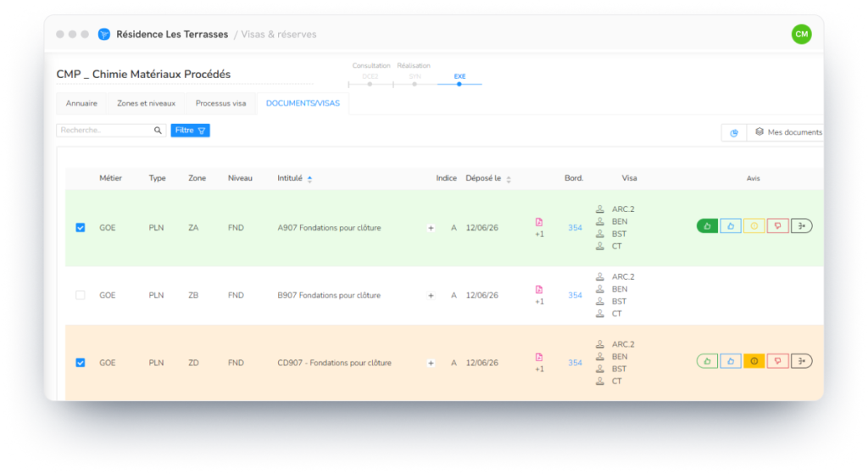Sort by Déposé le column arrows
Viewport: 868px width, 474px height.
[509, 179]
